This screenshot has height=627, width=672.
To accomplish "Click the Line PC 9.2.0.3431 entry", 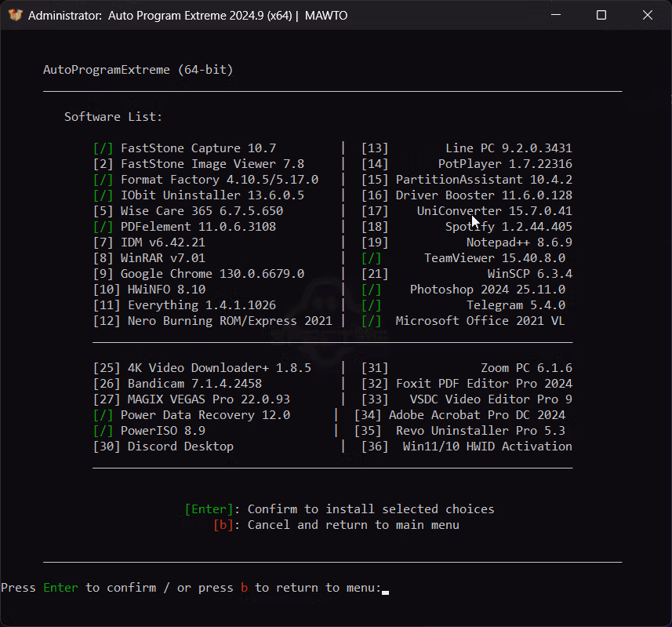I will [467, 148].
